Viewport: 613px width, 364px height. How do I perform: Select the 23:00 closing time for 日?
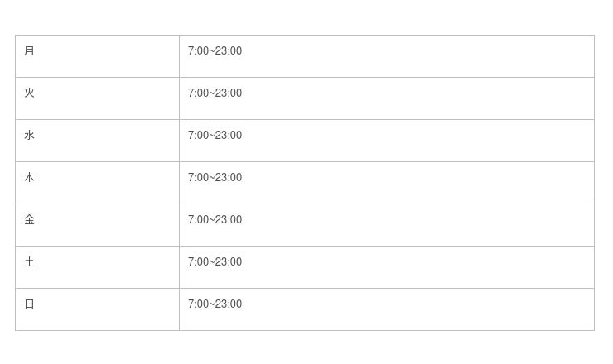coord(229,304)
